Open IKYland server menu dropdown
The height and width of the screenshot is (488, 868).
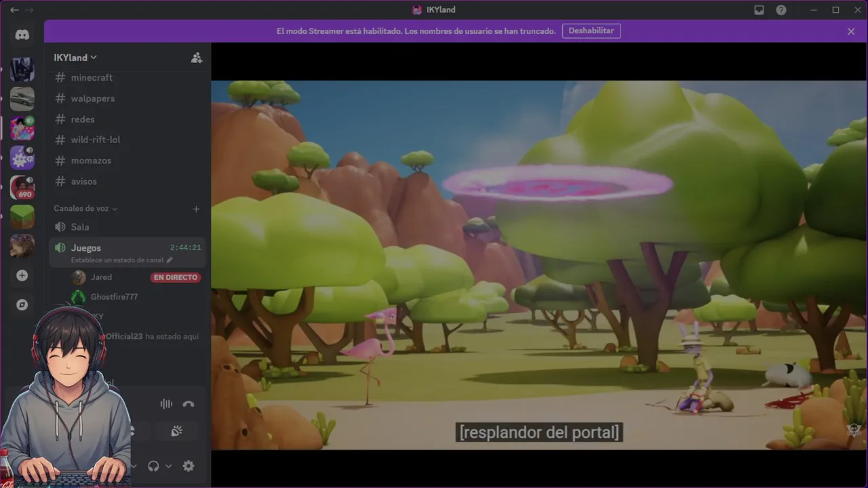click(75, 58)
